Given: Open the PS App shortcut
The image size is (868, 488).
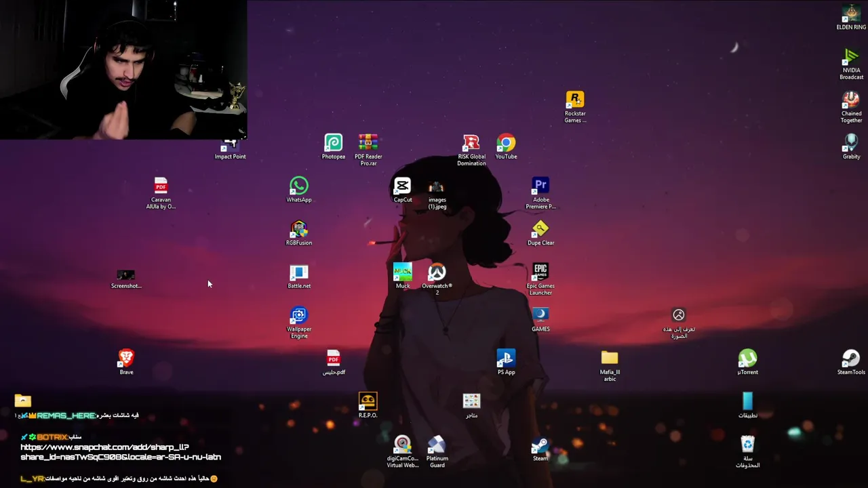Looking at the screenshot, I should pos(506,362).
